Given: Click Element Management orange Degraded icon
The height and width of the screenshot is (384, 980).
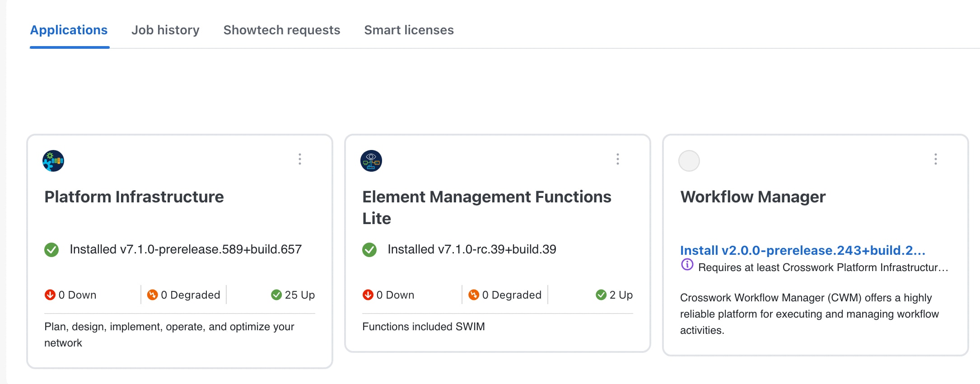Looking at the screenshot, I should coord(474,295).
